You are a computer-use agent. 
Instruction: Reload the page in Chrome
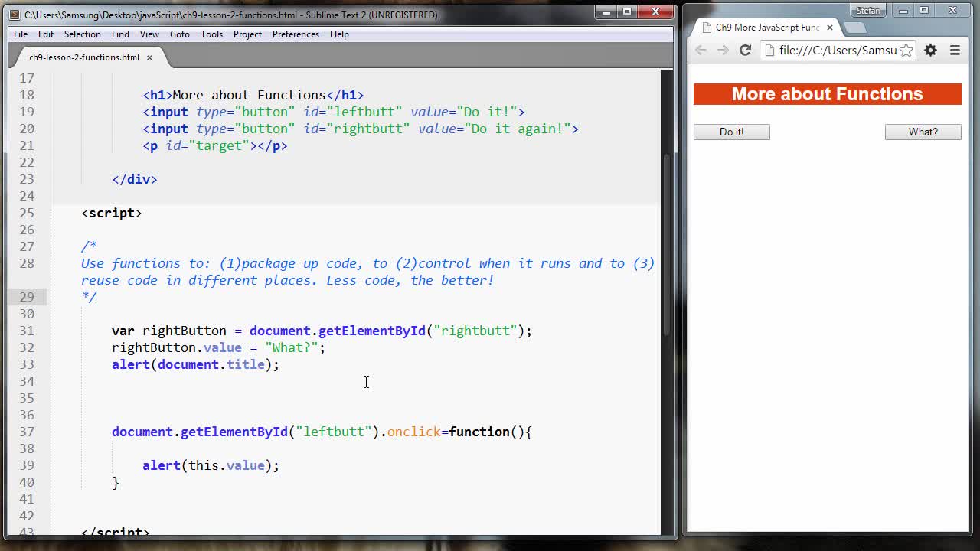pos(745,51)
